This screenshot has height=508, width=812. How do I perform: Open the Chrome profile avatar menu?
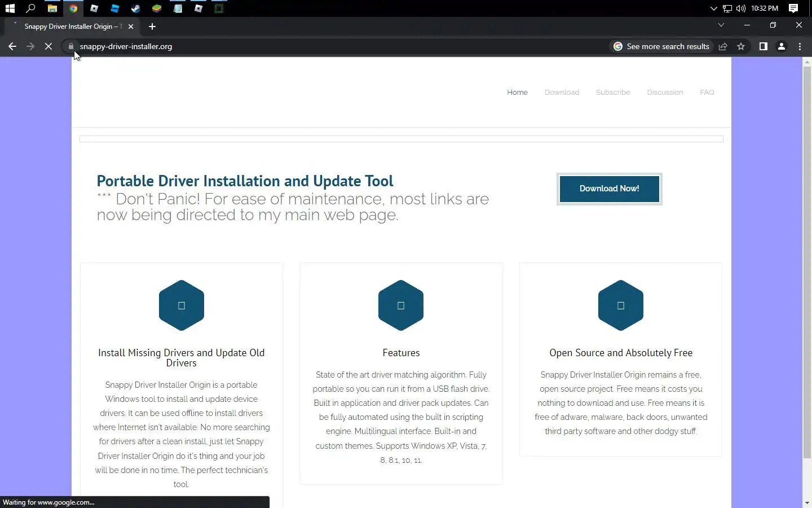782,46
